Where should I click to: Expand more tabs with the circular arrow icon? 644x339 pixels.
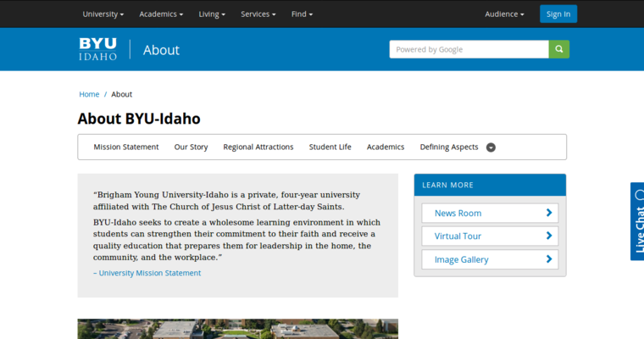[x=491, y=147]
